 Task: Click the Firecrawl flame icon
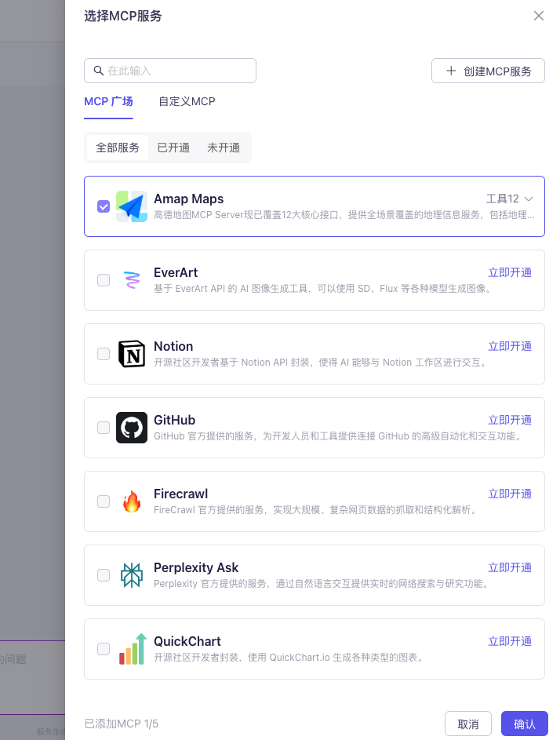click(132, 501)
